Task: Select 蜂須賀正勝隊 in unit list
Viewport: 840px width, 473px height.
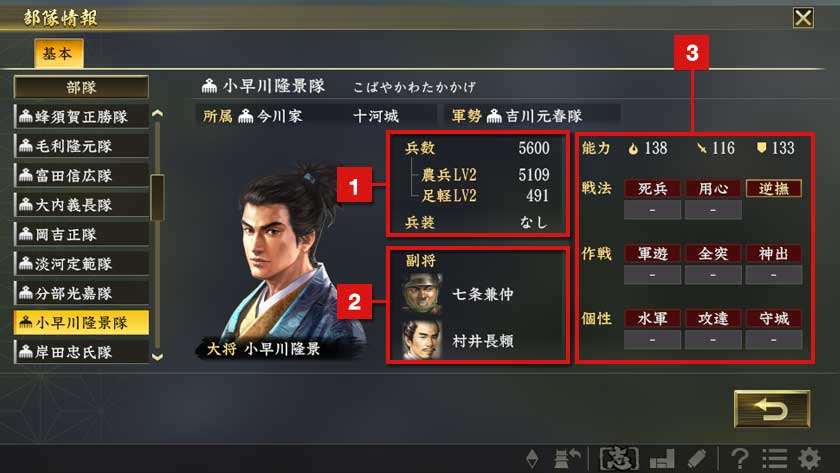Action: coord(81,116)
